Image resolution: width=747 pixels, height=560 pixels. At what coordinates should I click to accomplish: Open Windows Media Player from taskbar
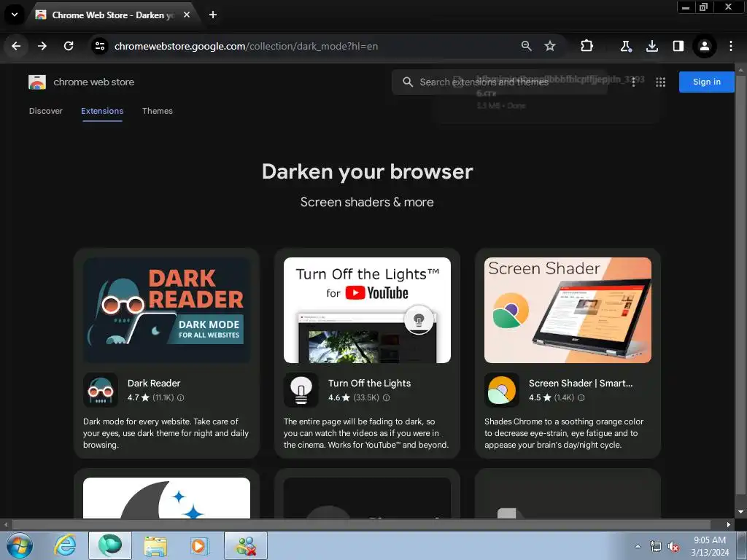pyautogui.click(x=199, y=545)
